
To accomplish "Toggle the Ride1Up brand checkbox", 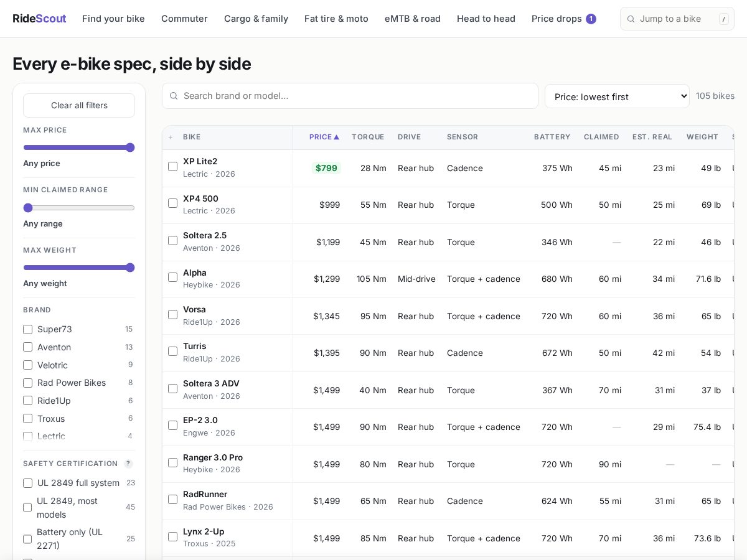I will coord(27,401).
